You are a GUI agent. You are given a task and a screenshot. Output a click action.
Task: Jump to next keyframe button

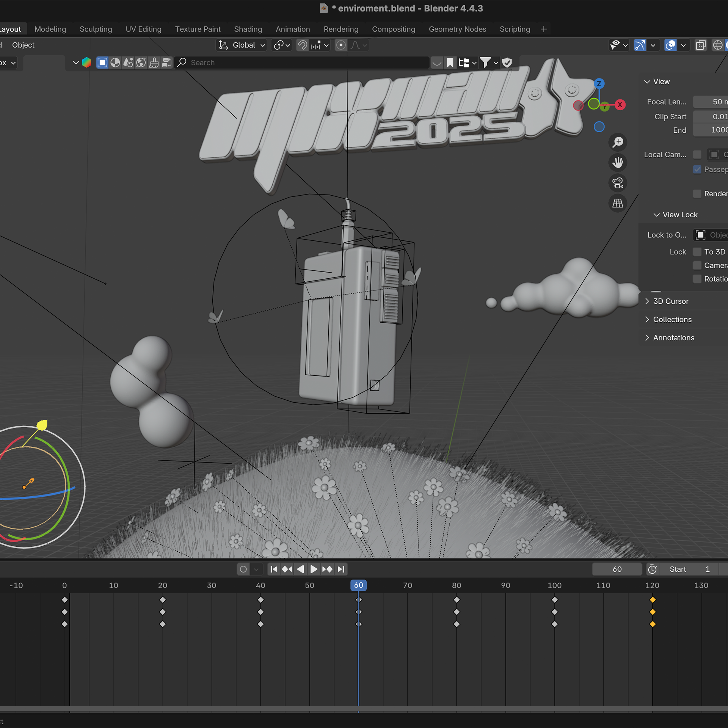click(x=327, y=569)
